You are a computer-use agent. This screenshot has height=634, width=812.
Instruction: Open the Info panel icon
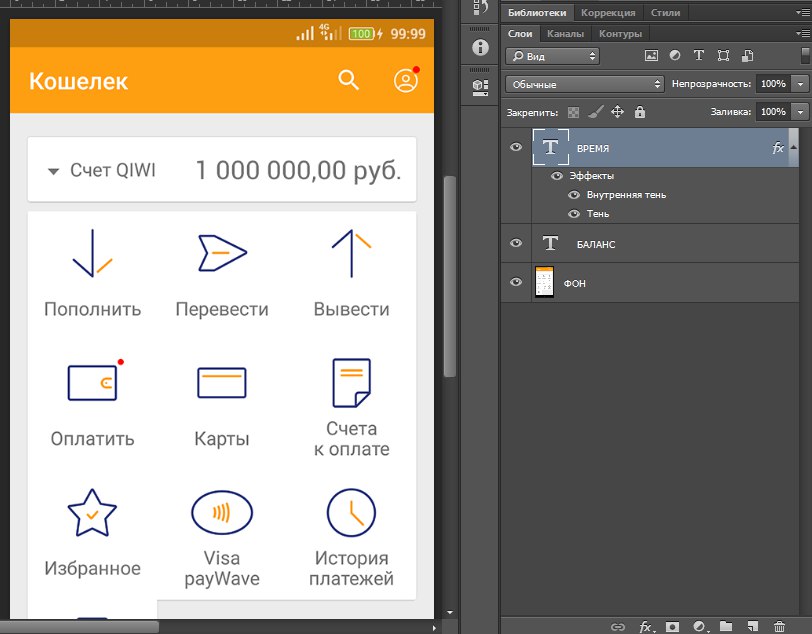(479, 48)
